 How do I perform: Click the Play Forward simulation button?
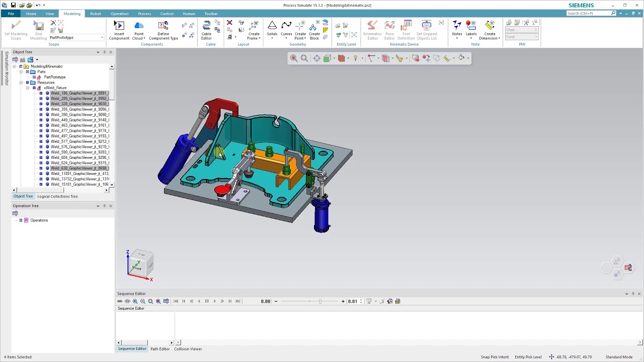point(214,301)
